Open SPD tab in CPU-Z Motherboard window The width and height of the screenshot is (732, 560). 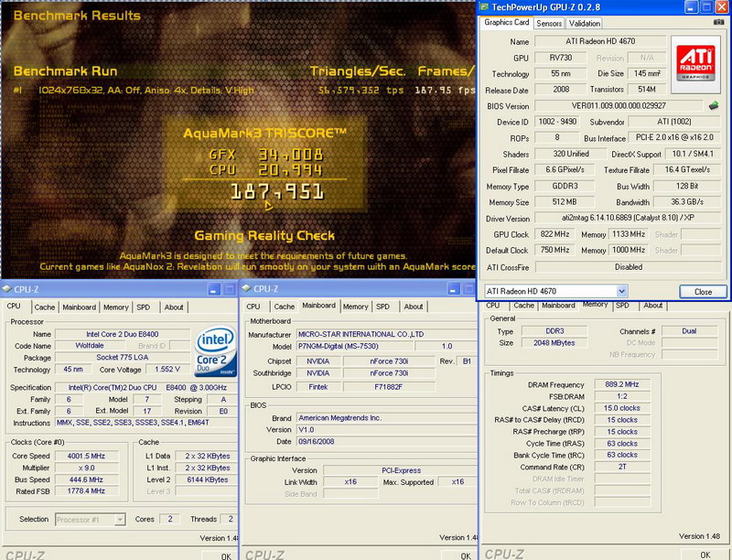coord(382,307)
